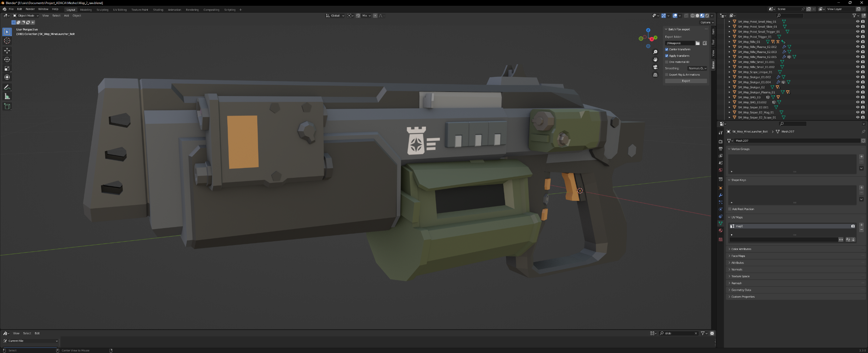Select the 3D Cursor tool
The image size is (868, 353).
[7, 41]
